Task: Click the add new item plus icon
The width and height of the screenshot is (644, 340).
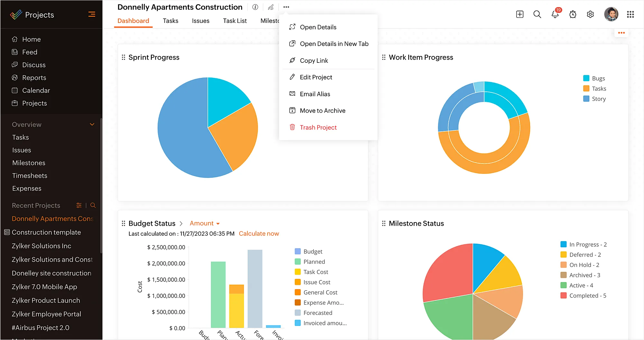Action: [520, 14]
